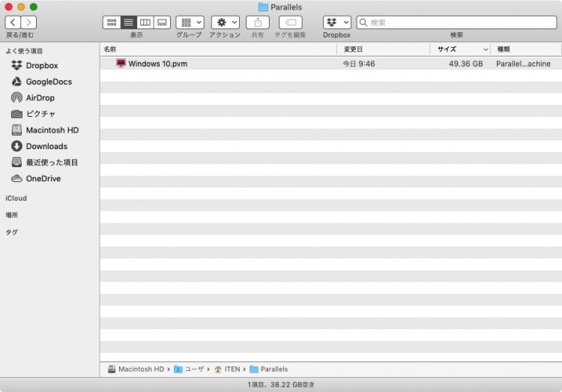Go forward with the right arrow button

(28, 22)
